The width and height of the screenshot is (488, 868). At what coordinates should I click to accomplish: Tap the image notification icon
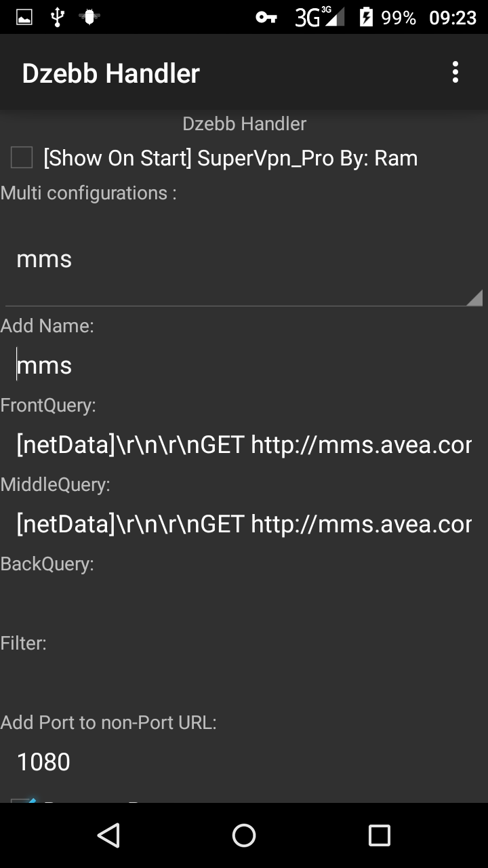24,18
